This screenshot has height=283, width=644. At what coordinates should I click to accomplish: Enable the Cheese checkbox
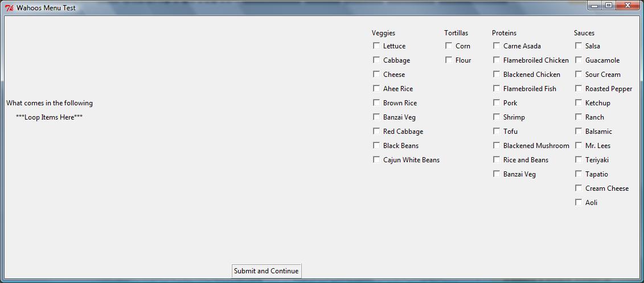coord(376,75)
